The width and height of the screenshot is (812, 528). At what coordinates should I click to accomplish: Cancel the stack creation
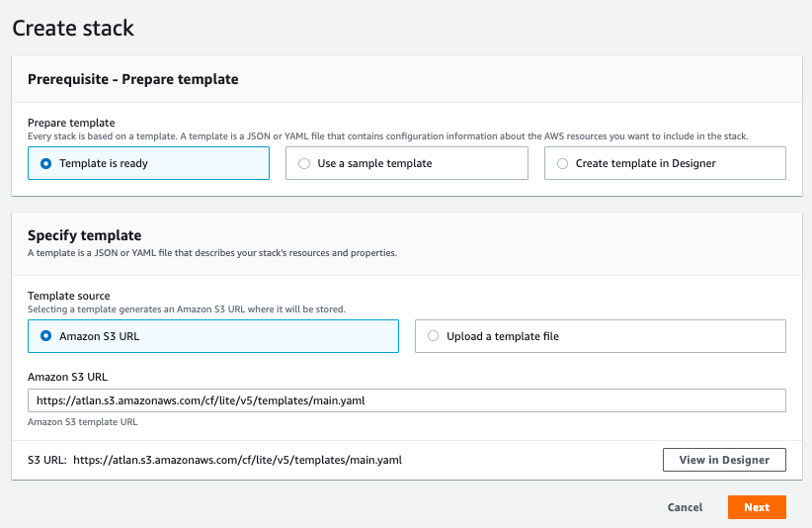685,507
